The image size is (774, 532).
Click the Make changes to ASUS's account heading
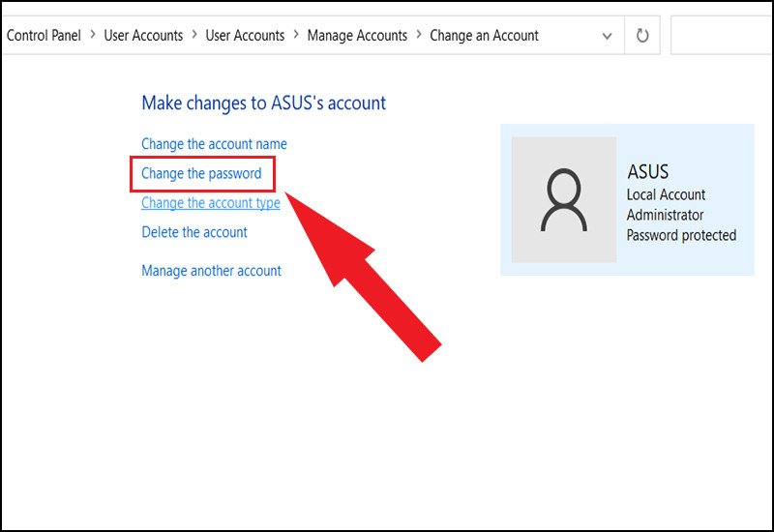(x=263, y=103)
